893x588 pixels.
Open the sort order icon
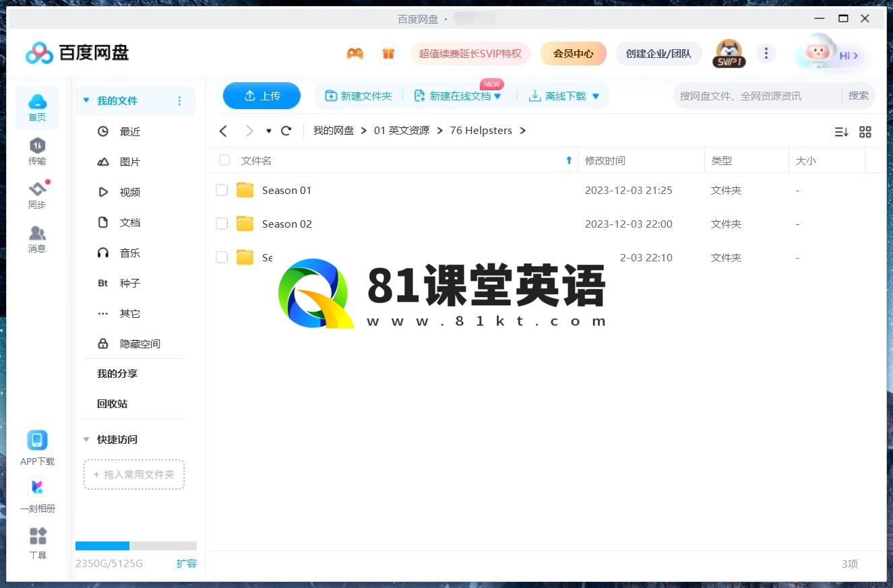pyautogui.click(x=841, y=132)
